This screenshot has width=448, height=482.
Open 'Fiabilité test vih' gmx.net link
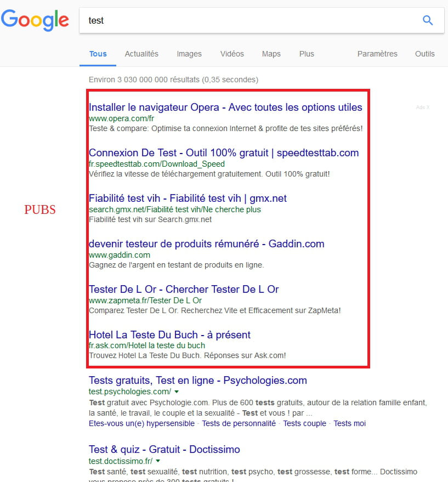pos(188,199)
